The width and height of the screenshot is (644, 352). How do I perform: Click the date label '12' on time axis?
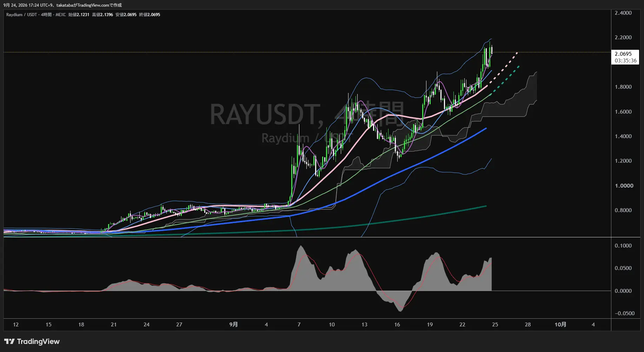[16, 325]
